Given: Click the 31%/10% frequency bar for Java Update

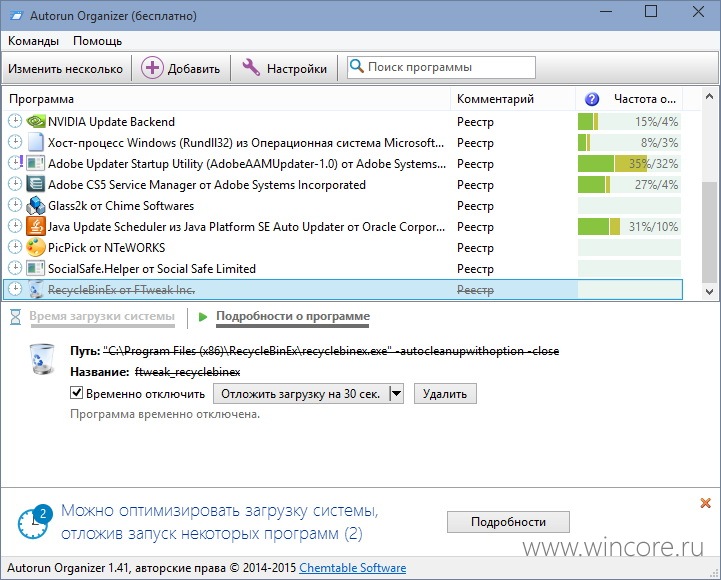Looking at the screenshot, I should tap(629, 226).
